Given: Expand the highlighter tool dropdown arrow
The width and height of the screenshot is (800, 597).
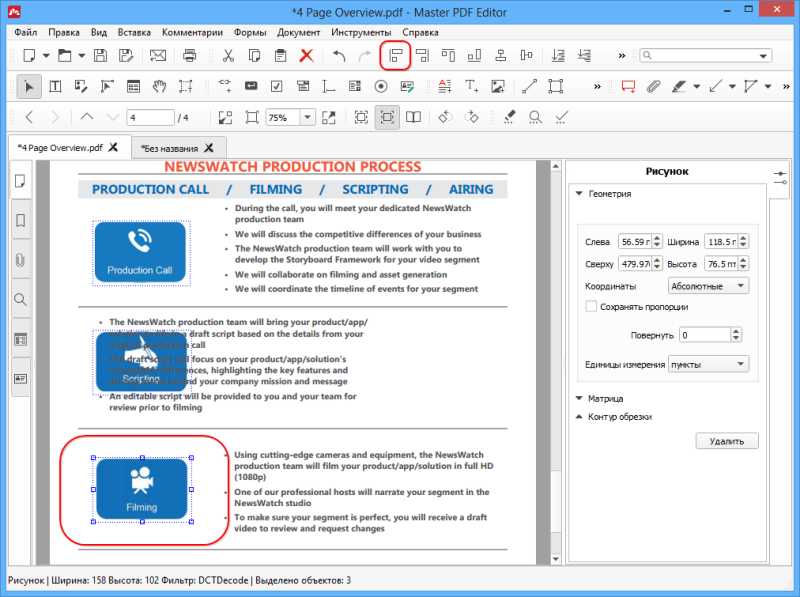Looking at the screenshot, I should point(696,87).
